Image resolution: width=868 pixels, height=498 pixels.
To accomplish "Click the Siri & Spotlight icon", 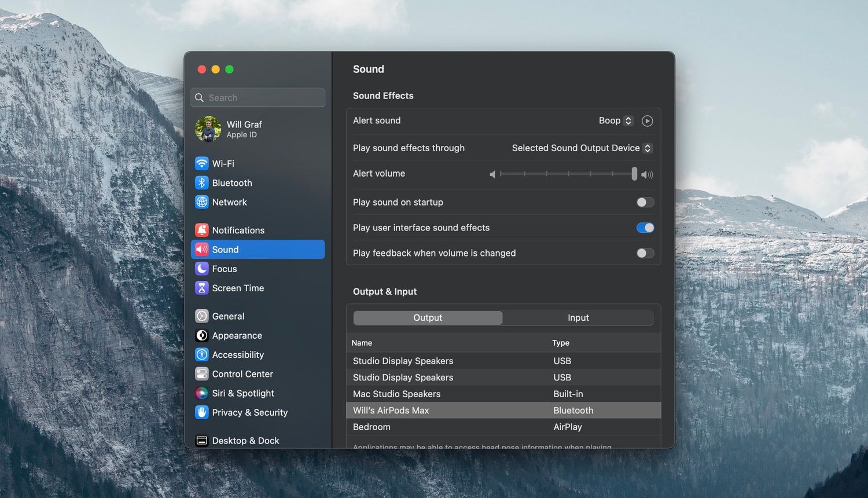I will 201,393.
